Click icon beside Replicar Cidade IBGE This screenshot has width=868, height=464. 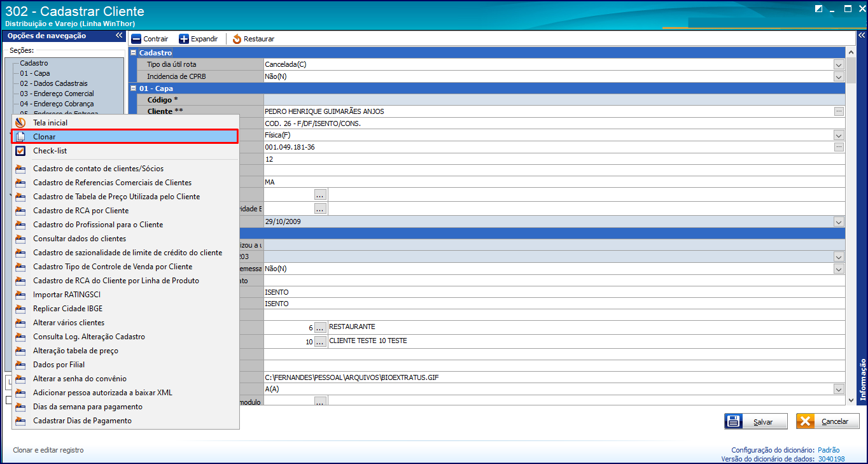coord(20,309)
